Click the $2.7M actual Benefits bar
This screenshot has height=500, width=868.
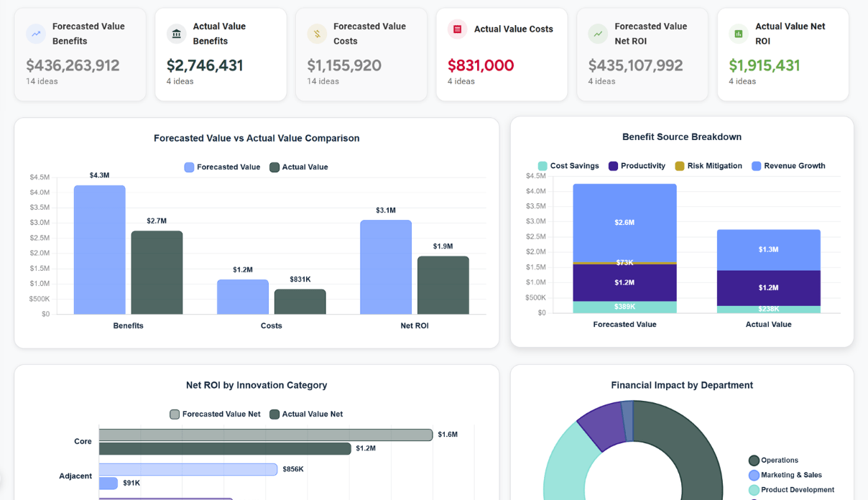point(157,273)
